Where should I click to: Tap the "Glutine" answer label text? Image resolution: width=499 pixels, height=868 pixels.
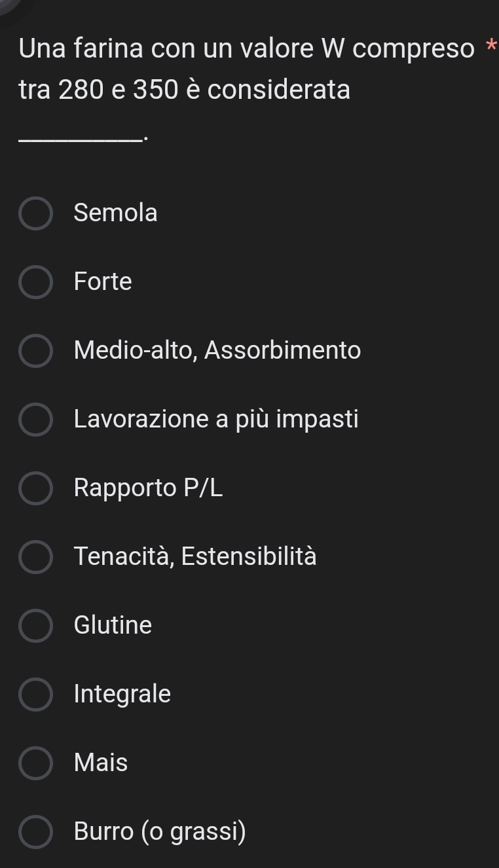113,625
